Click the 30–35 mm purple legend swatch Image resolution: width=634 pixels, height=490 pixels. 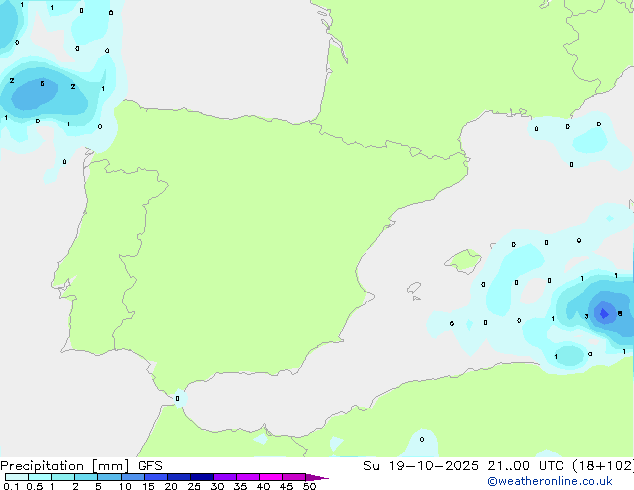[225, 477]
